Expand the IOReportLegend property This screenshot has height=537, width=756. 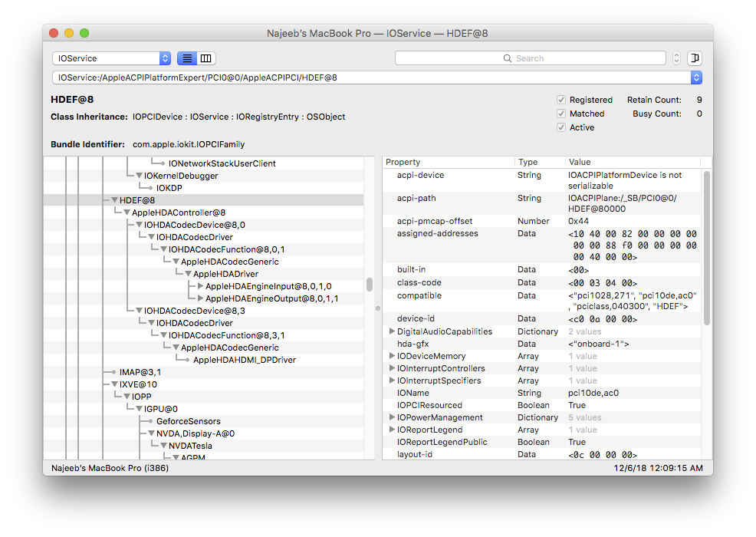392,430
